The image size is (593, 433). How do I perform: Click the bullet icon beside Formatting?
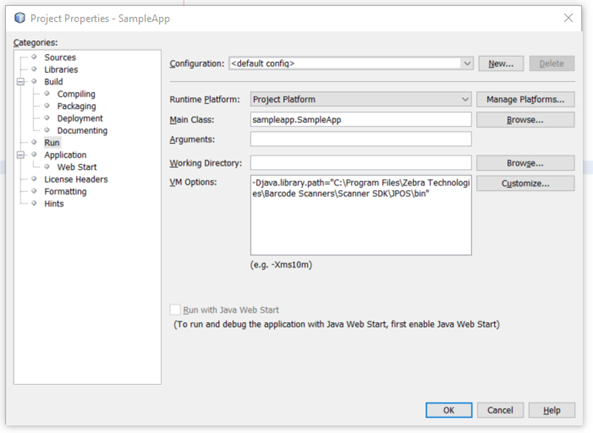point(34,191)
